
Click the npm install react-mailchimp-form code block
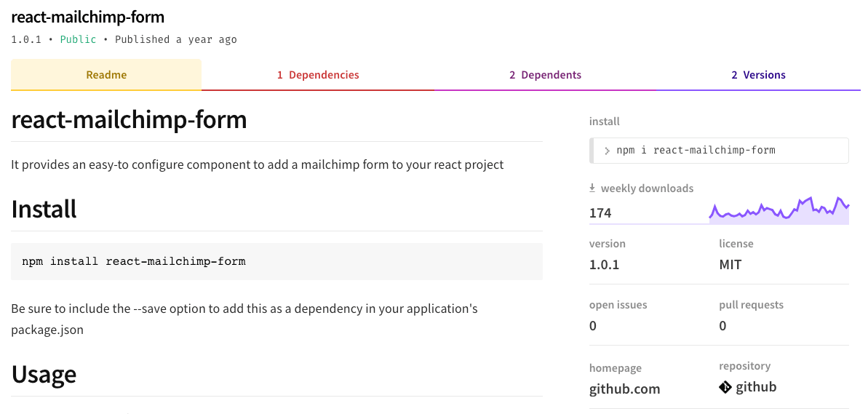(276, 261)
